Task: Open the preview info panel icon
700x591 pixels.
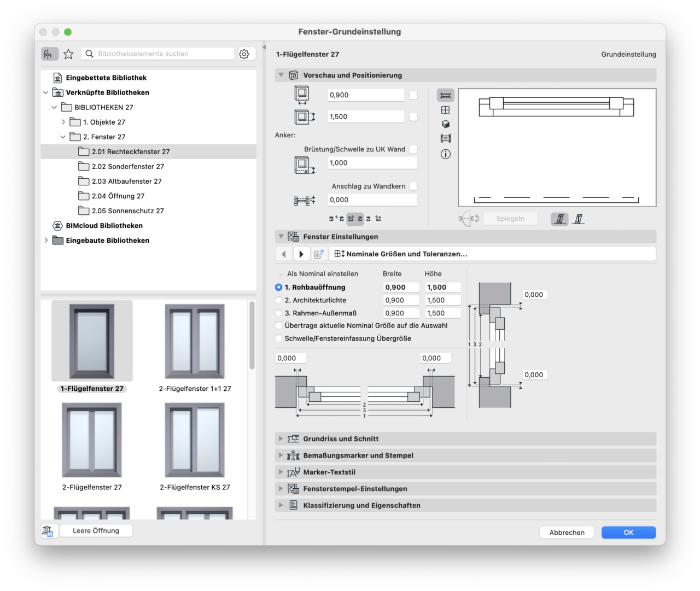Action: [x=445, y=154]
